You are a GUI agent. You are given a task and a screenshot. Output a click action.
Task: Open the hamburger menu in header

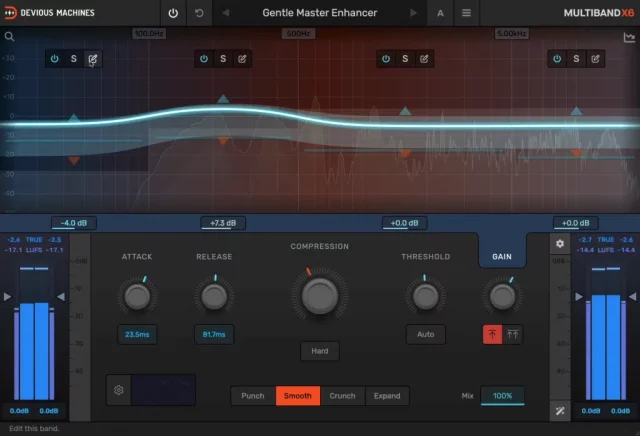[x=466, y=13]
